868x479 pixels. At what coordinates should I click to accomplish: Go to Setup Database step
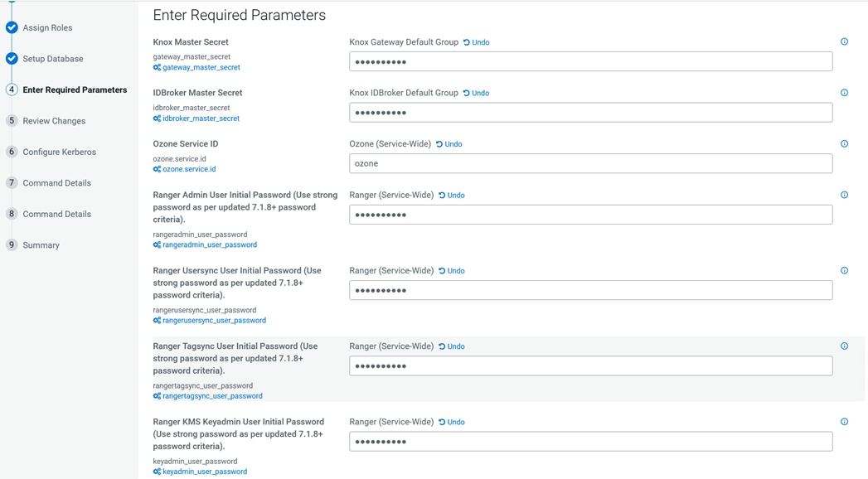(x=53, y=59)
